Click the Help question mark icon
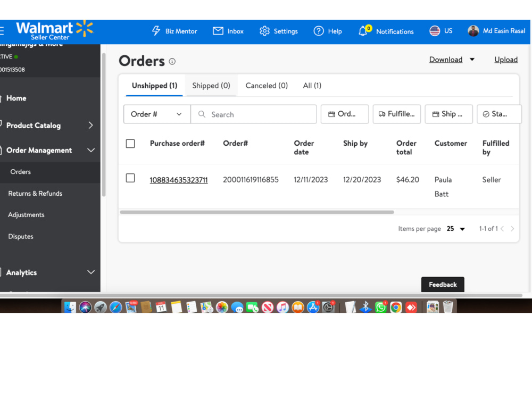 [318, 31]
